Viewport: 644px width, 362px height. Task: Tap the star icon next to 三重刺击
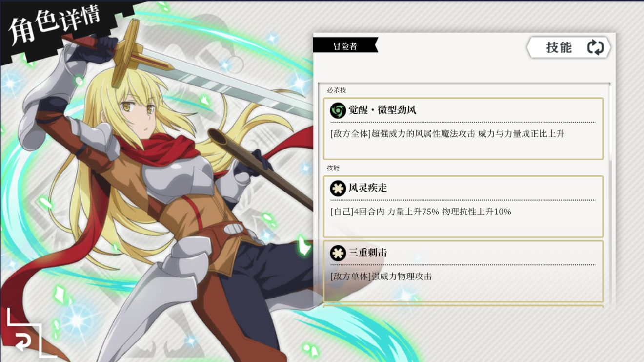coord(338,253)
